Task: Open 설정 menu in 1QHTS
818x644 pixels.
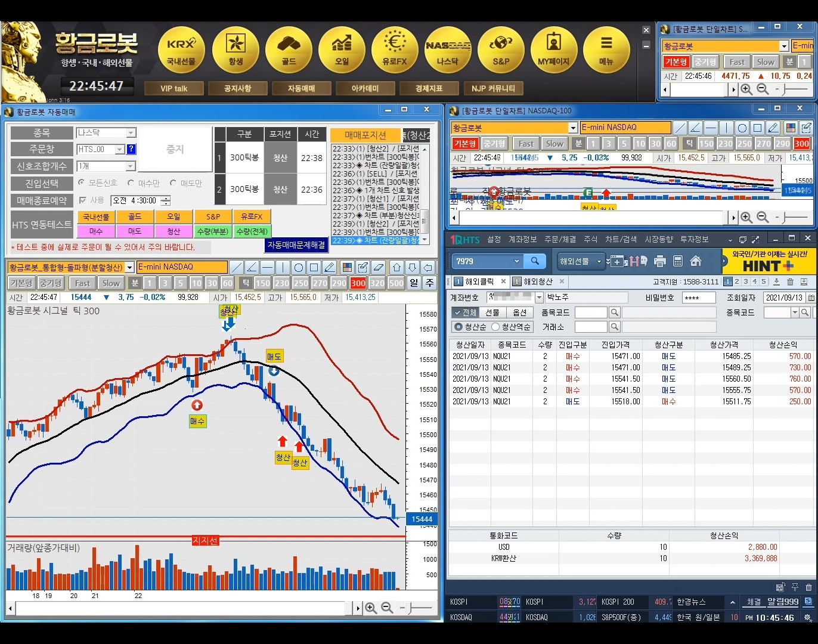Action: 494,240
